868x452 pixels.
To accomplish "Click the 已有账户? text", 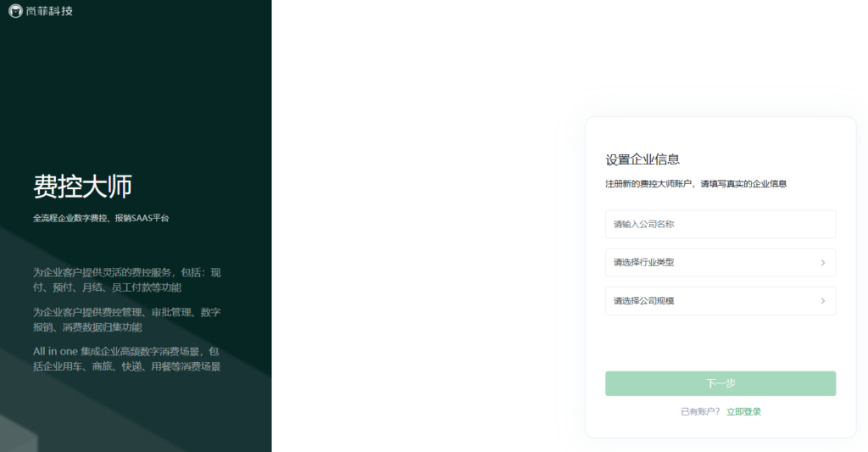I will (700, 411).
